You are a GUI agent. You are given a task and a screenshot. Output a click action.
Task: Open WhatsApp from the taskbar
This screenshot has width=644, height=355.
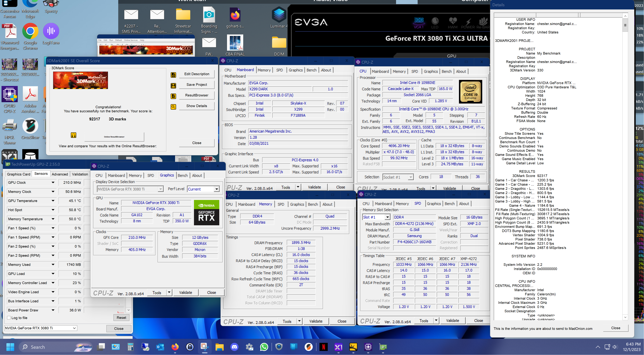pyautogui.click(x=264, y=347)
